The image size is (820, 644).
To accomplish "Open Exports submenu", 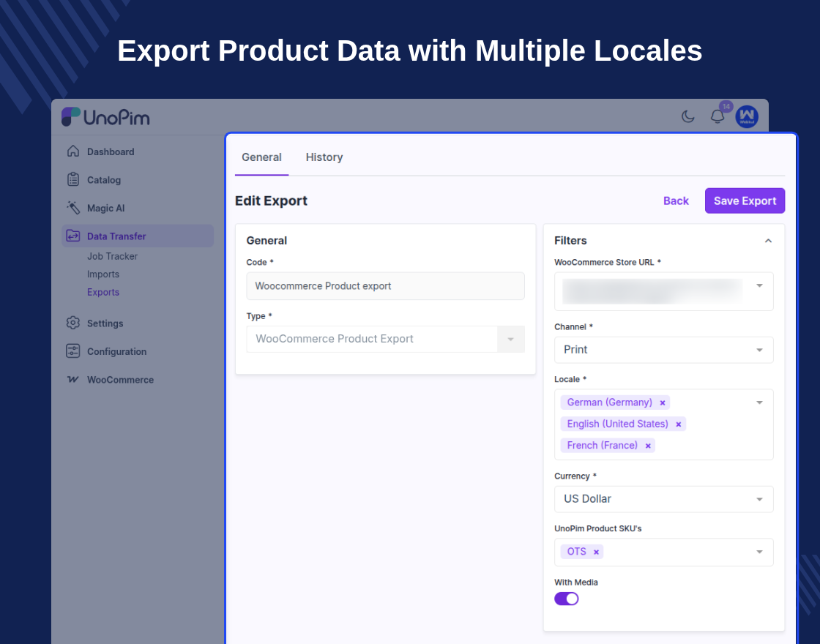I will 103,292.
